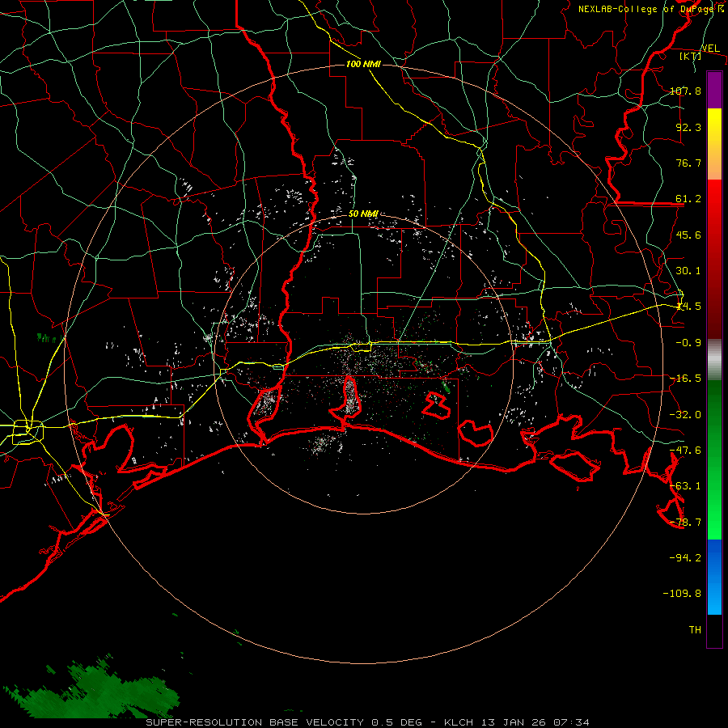Select the 107.8 legend value
This screenshot has width=728, height=728.
[685, 91]
